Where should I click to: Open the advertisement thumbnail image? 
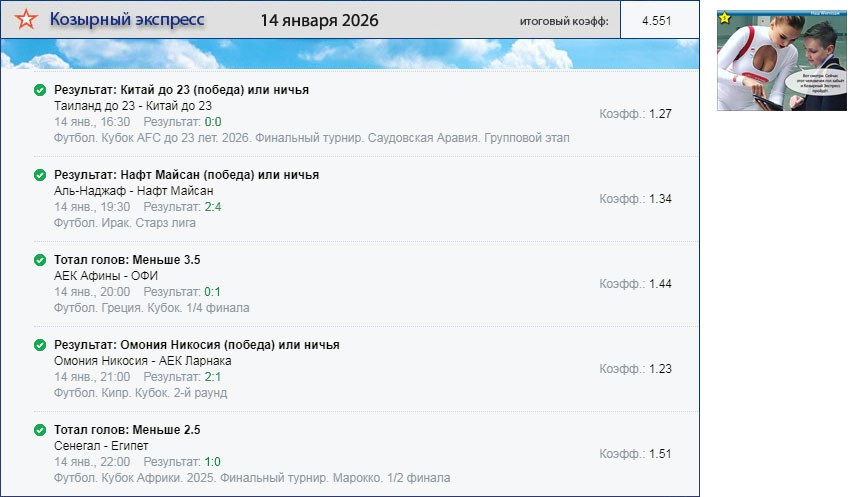pyautogui.click(x=781, y=60)
